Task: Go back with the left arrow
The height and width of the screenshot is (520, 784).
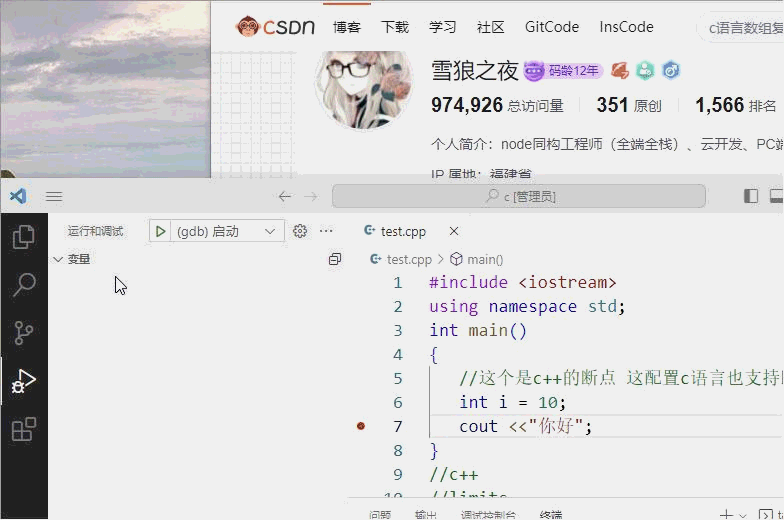Action: pyautogui.click(x=285, y=196)
